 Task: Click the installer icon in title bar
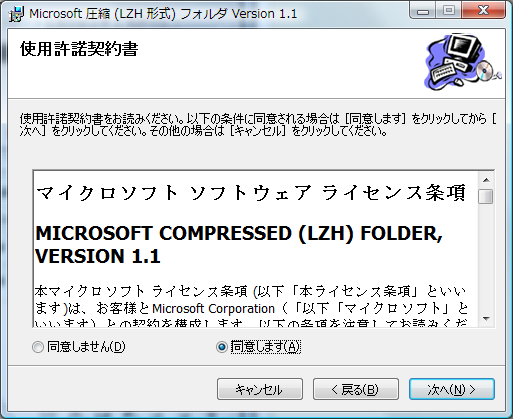(x=16, y=14)
